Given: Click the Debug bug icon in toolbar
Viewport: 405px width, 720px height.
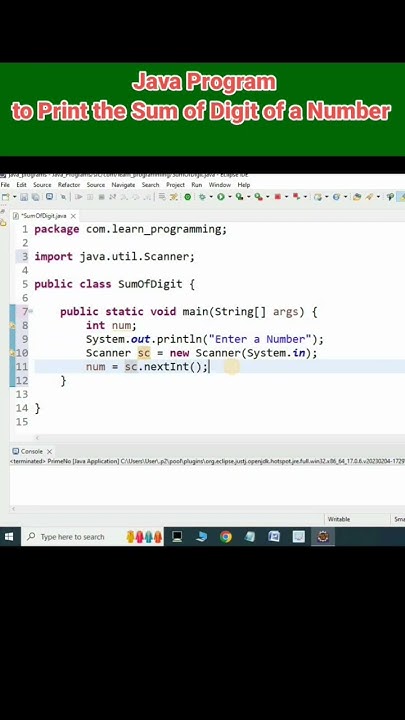Looking at the screenshot, I should 202,197.
